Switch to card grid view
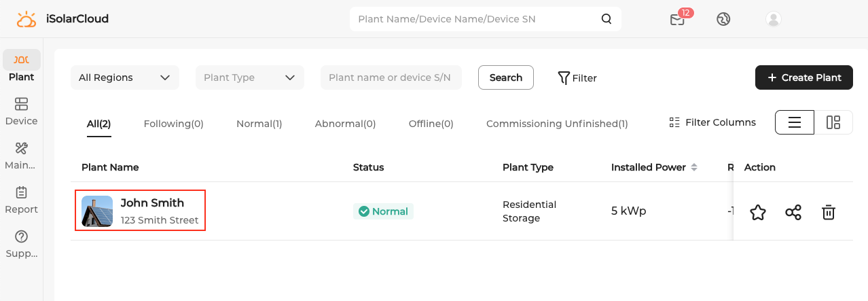The image size is (868, 301). pyautogui.click(x=833, y=122)
